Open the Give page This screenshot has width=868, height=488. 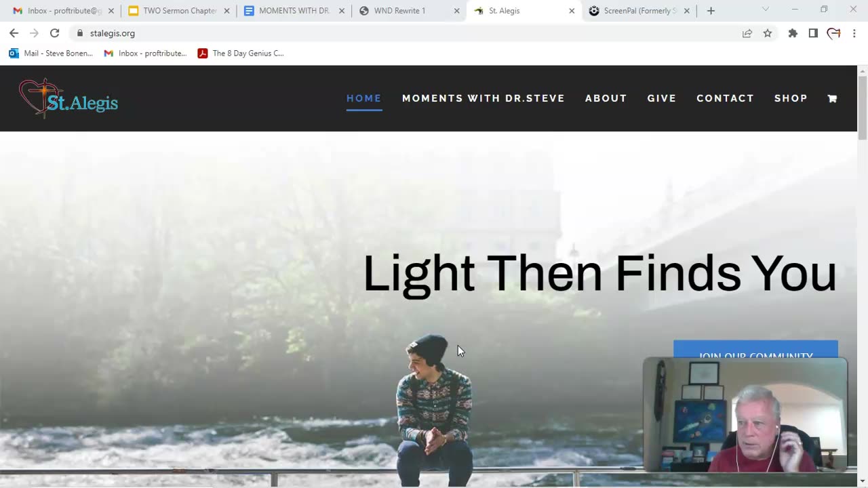662,98
